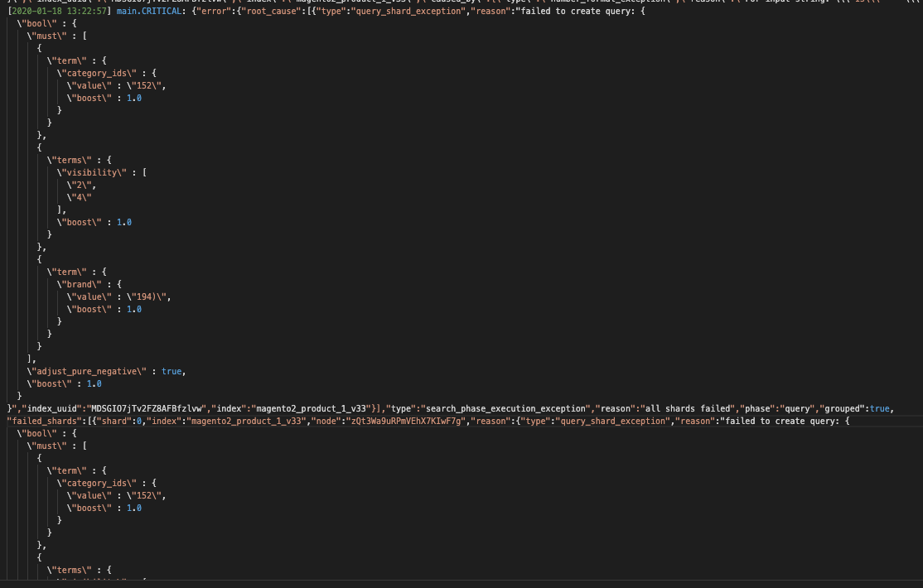
Task: Click the "all shards failed" reason text
Action: [694, 408]
